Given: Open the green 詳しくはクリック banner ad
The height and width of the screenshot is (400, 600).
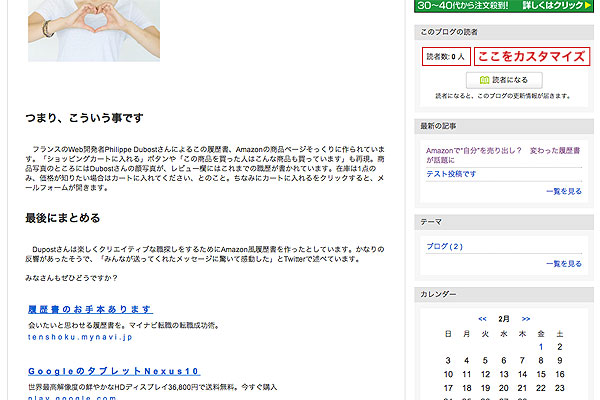Looking at the screenshot, I should [504, 6].
